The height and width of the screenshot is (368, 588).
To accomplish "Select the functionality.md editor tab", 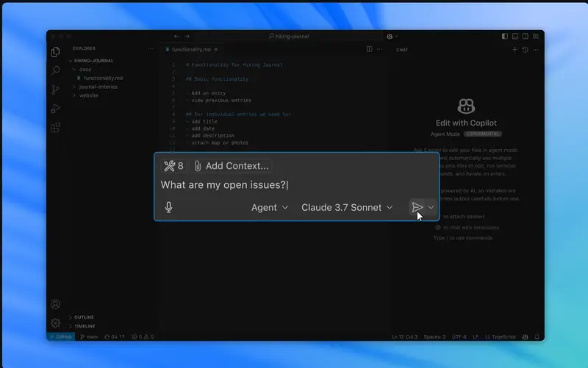I will coord(191,49).
